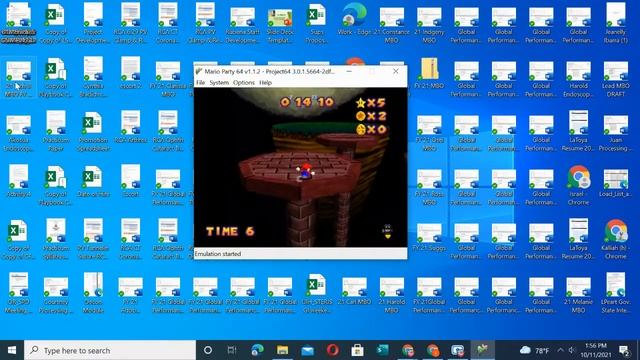Open the File menu in Project64
The width and height of the screenshot is (640, 360).
pyautogui.click(x=200, y=82)
